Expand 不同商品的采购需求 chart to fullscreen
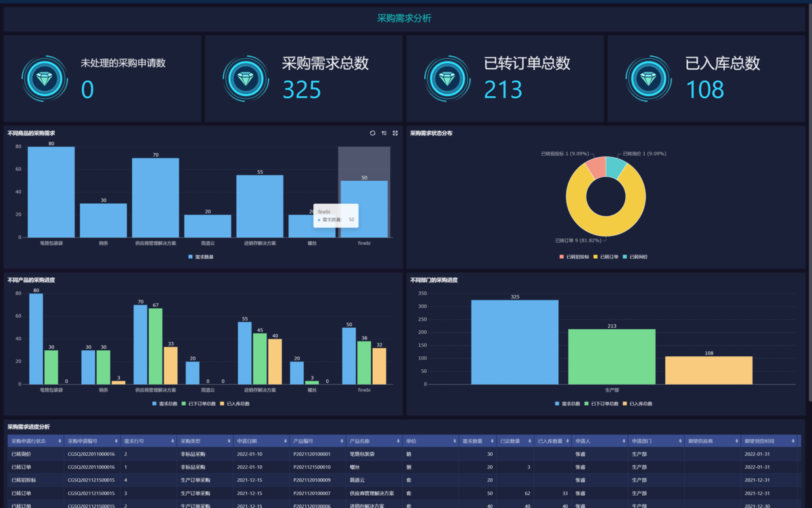Screen dimensions: 812x508 pyautogui.click(x=395, y=133)
